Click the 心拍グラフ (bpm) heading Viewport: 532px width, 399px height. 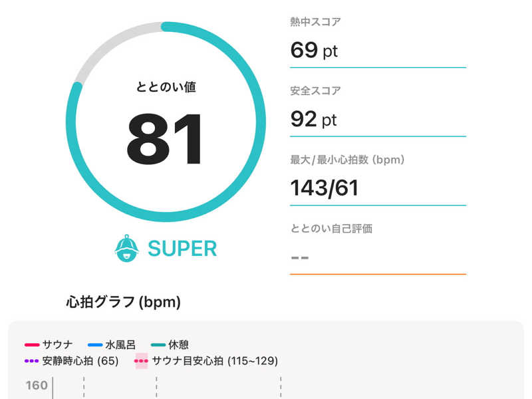(123, 302)
